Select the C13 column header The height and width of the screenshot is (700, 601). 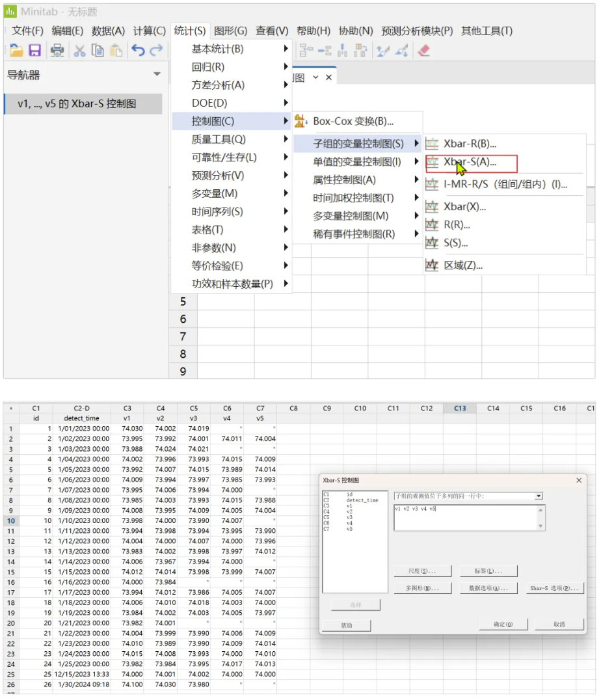(x=460, y=409)
